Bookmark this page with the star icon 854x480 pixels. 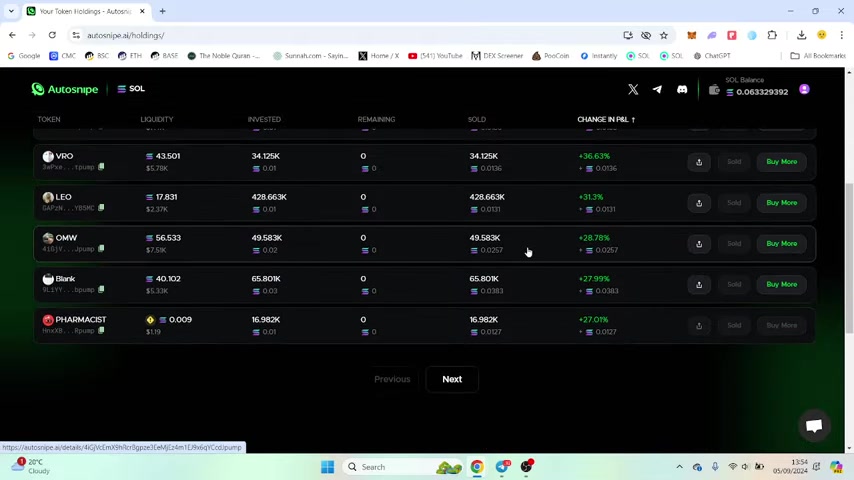[663, 35]
